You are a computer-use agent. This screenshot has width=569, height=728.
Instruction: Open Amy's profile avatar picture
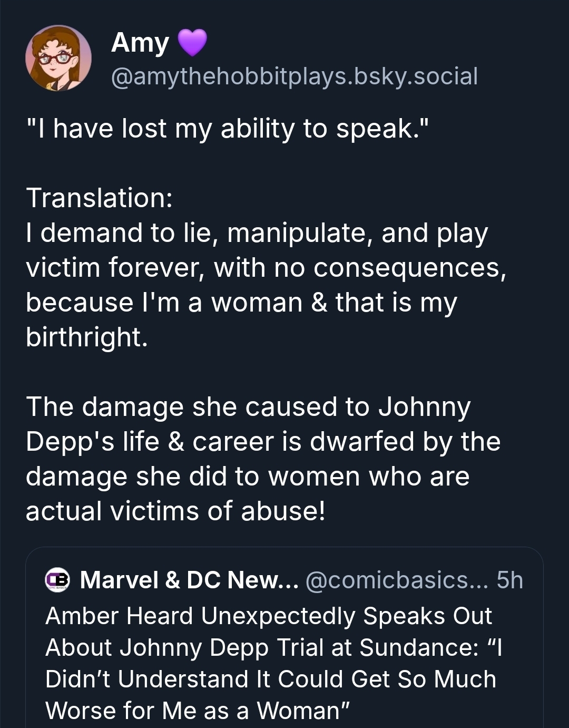(x=58, y=58)
